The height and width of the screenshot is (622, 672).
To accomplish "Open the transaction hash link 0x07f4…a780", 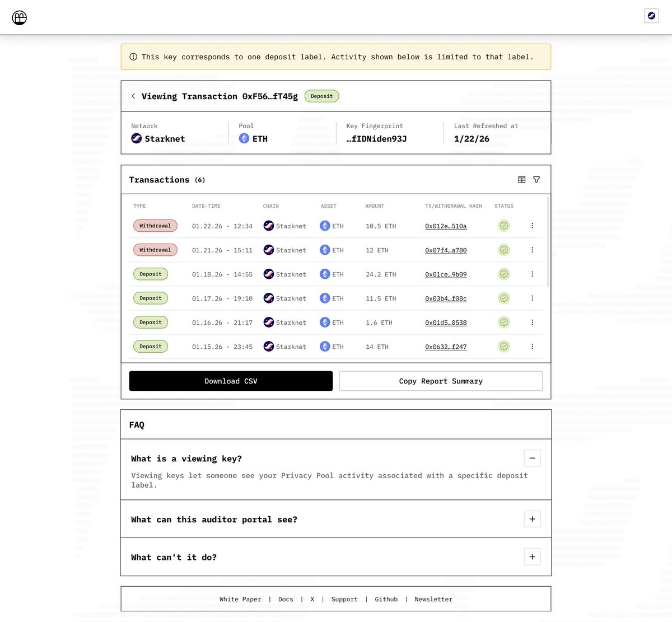I will pos(445,250).
